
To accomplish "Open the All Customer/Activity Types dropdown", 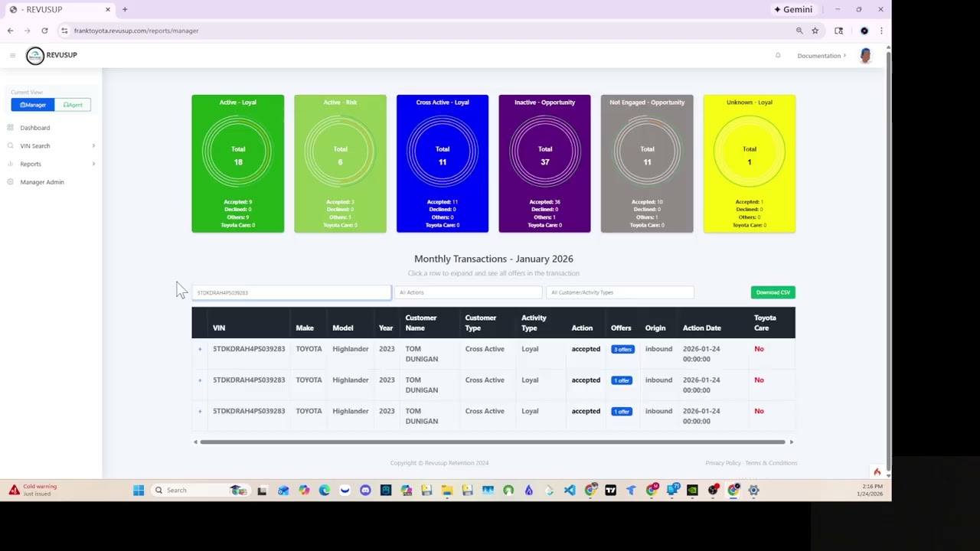I will point(619,292).
